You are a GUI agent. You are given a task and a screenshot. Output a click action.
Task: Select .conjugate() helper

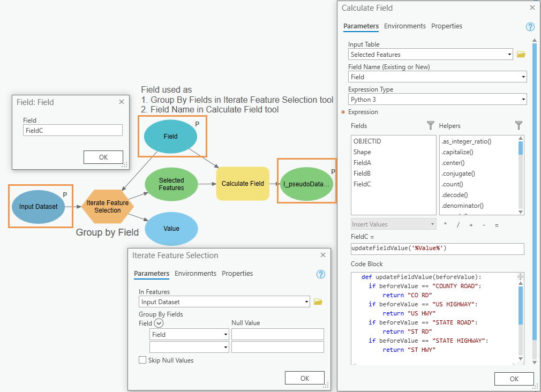click(458, 173)
